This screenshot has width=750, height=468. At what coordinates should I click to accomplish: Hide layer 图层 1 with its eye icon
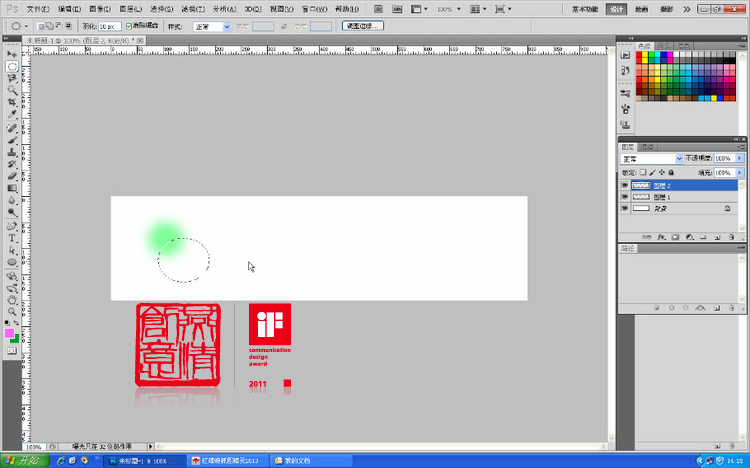coord(624,197)
